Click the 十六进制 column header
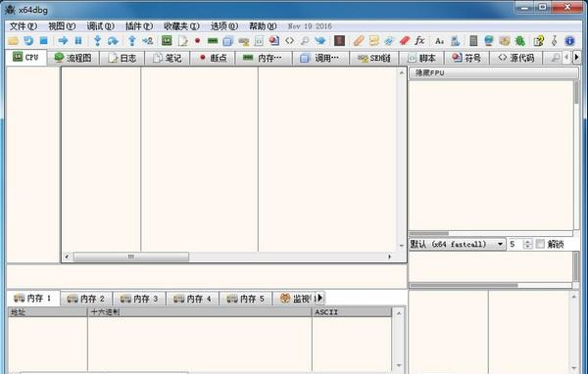Image resolution: width=588 pixels, height=374 pixels. point(200,311)
